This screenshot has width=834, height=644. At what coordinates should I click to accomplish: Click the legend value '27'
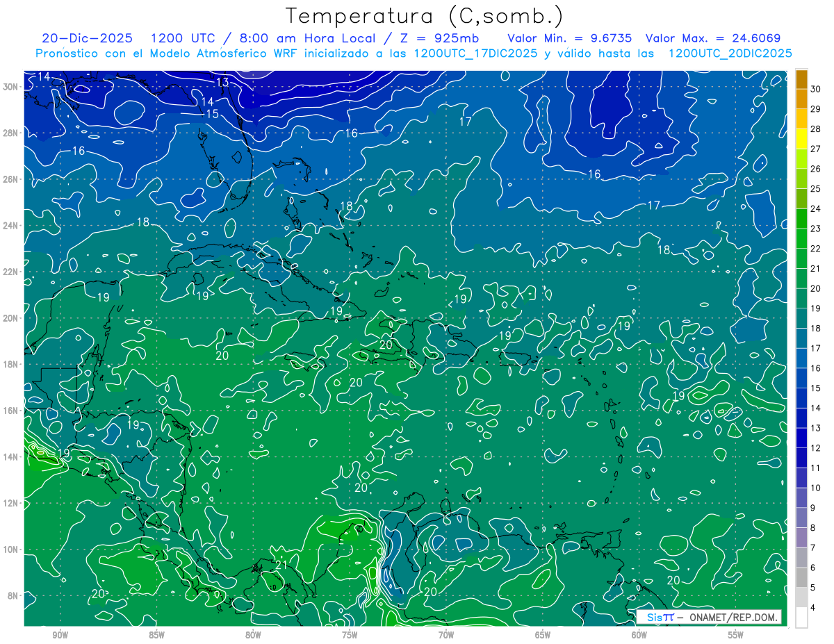816,149
